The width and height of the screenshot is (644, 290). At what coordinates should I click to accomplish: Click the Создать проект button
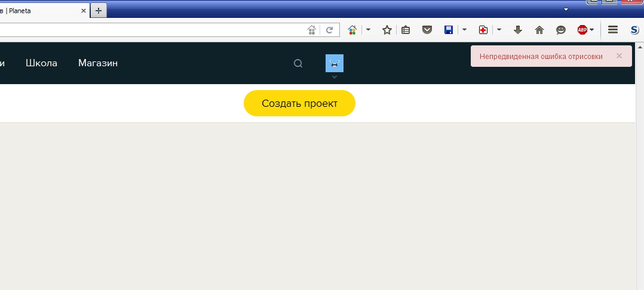299,103
